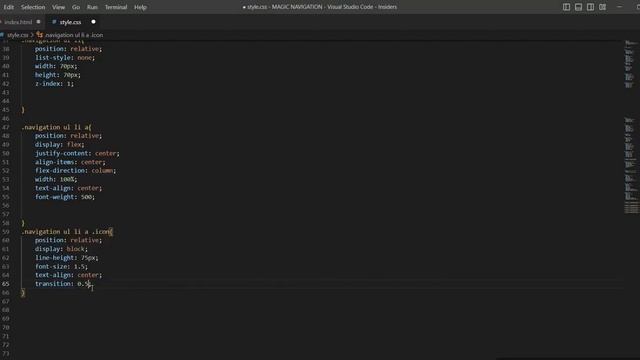This screenshot has height=360, width=640.
Task: Open the Go menu
Action: pyautogui.click(x=76, y=7)
